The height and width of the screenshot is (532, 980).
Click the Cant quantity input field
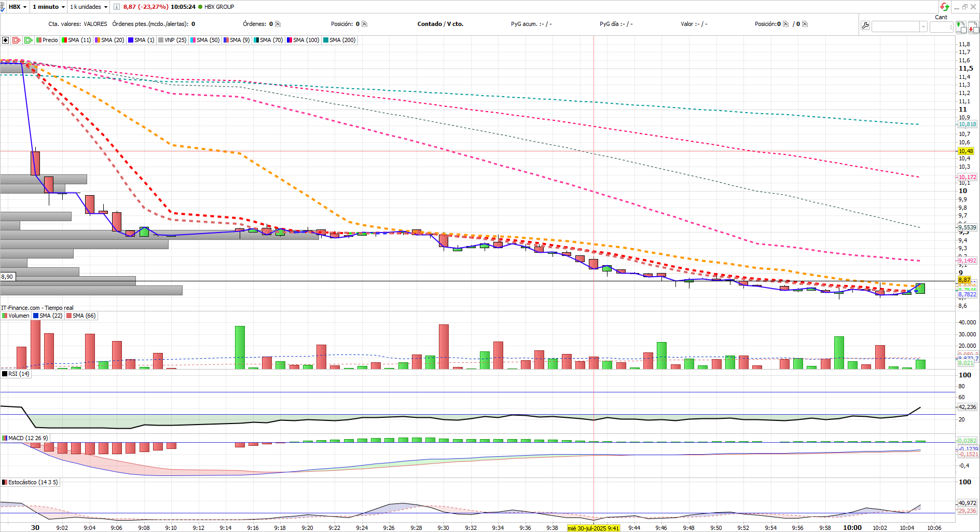pyautogui.click(x=941, y=27)
